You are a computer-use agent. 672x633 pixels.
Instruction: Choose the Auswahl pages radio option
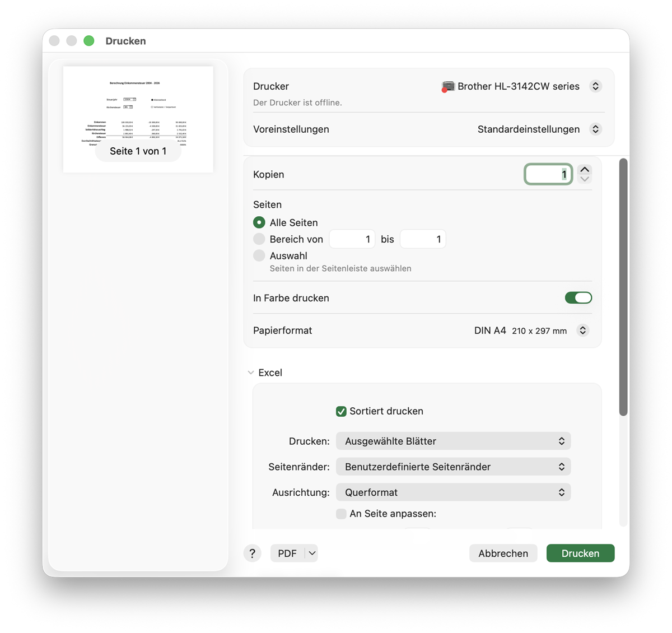[259, 256]
